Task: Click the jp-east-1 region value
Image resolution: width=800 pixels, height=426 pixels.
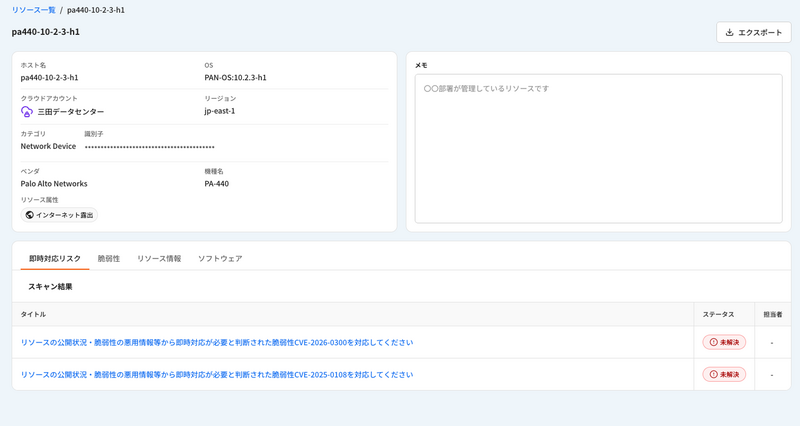Action: click(220, 111)
